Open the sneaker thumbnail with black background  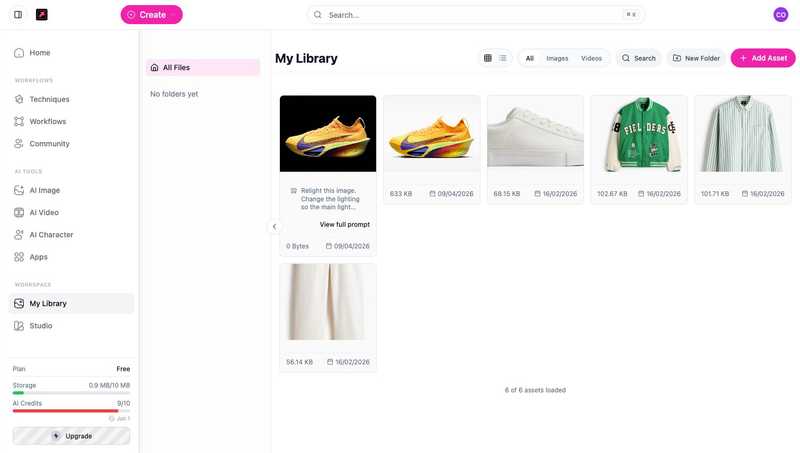coord(328,134)
